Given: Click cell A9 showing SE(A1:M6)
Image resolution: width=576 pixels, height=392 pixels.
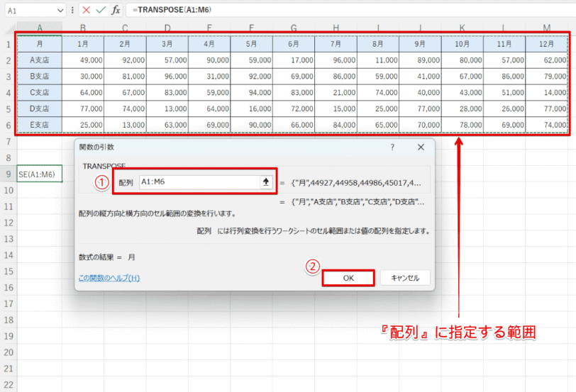Looking at the screenshot, I should (40, 174).
